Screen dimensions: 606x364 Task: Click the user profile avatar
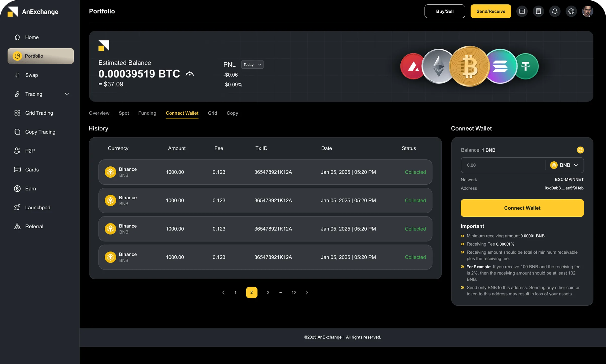[x=588, y=11]
